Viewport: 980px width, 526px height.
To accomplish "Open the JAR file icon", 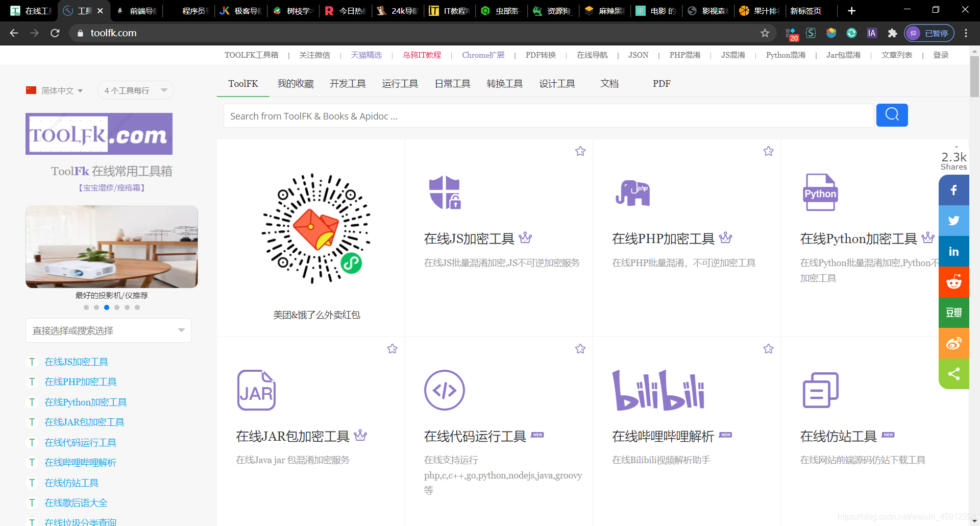I will click(256, 390).
